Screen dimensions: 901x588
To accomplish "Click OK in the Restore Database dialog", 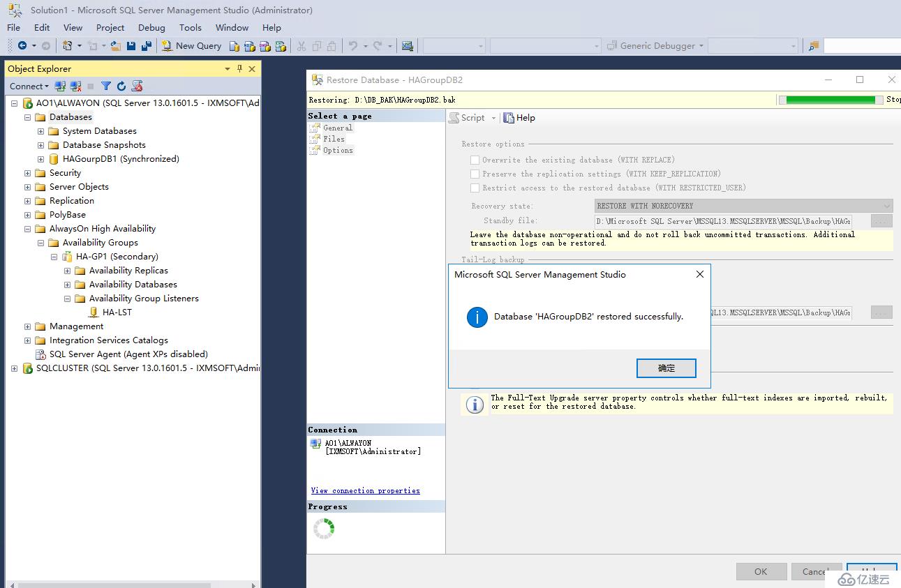I will click(x=761, y=571).
